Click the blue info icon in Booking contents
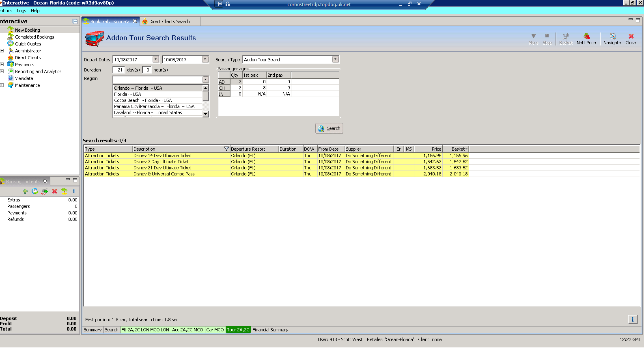 (x=74, y=191)
